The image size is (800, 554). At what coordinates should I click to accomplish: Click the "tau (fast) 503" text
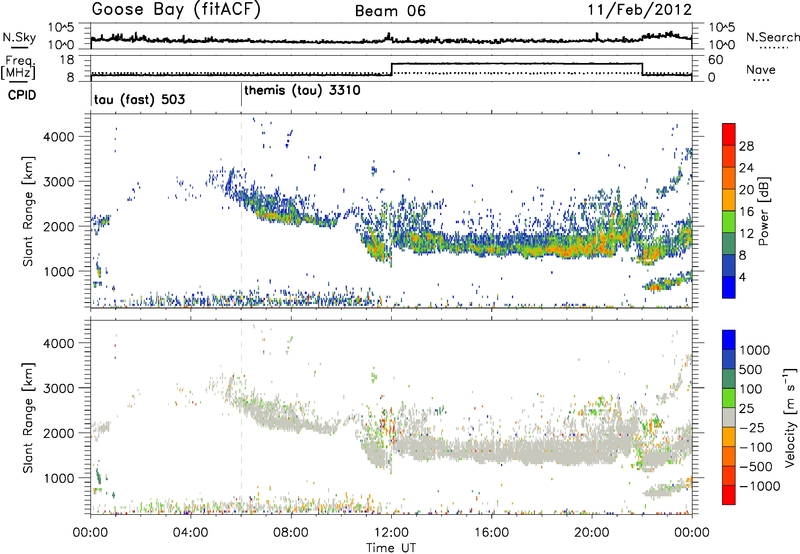pos(139,99)
